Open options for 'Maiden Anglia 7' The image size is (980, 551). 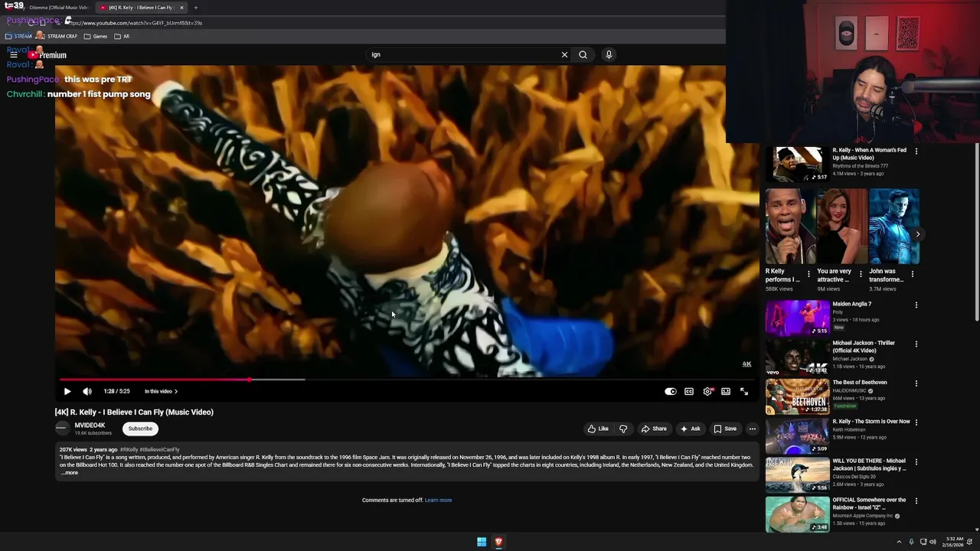pyautogui.click(x=916, y=305)
